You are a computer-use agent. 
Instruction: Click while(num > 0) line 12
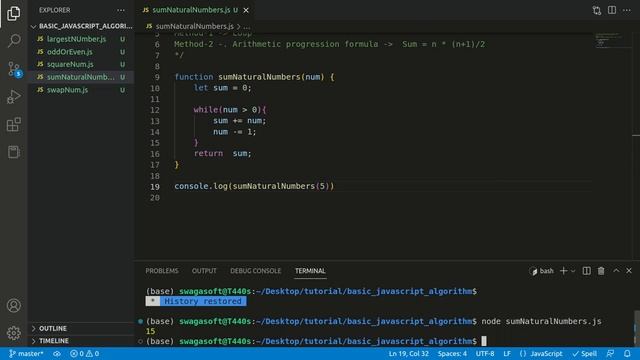(230, 110)
